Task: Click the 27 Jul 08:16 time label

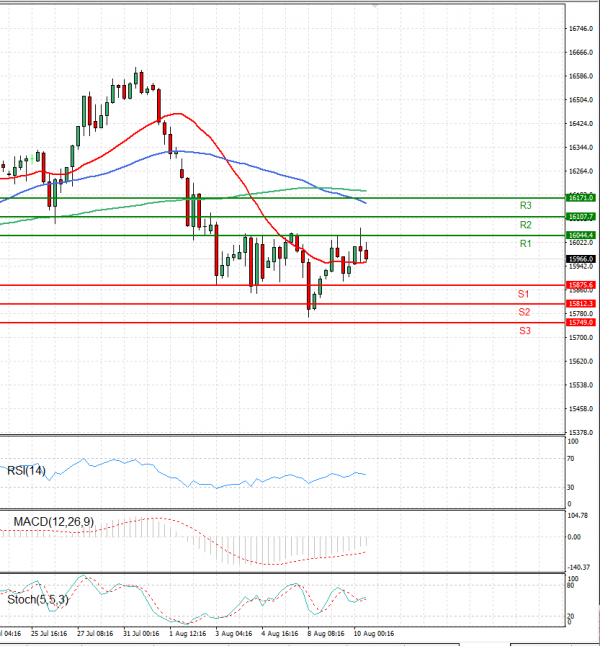Action: click(x=95, y=634)
